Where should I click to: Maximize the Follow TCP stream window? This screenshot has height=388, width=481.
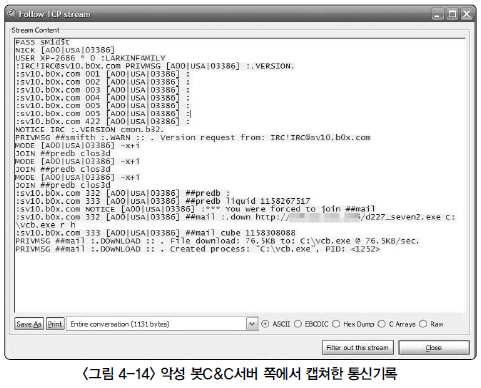point(452,14)
